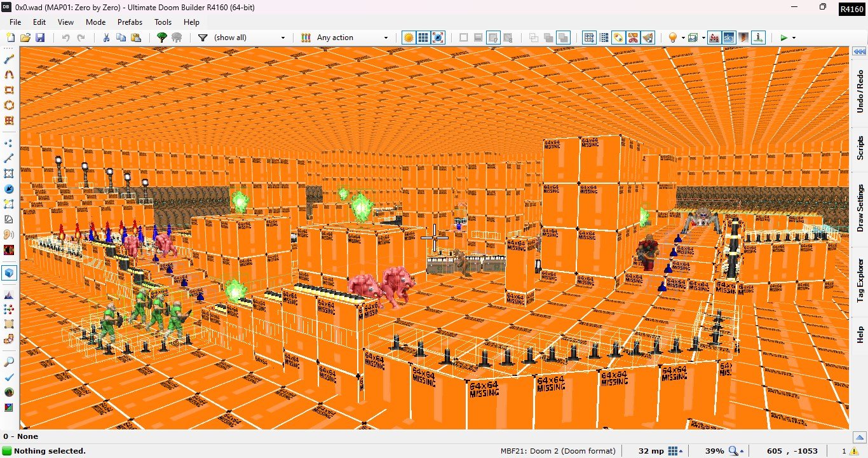
Task: Switch to Vertices mode
Action: (9, 143)
